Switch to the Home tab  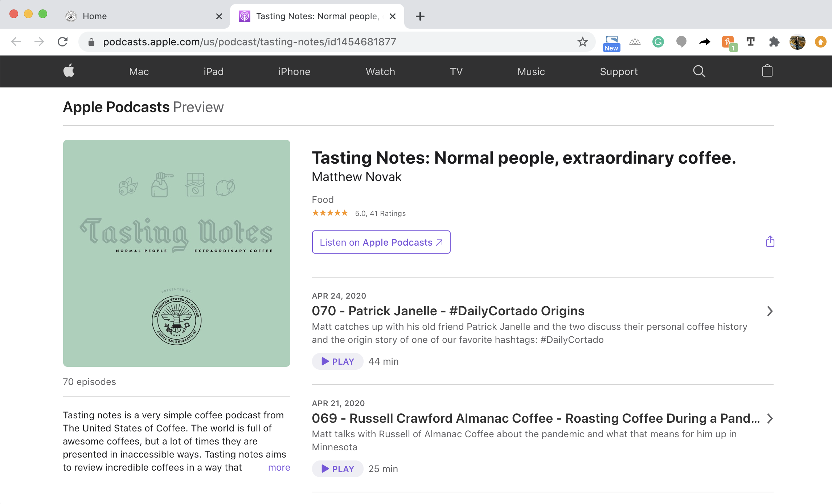144,16
